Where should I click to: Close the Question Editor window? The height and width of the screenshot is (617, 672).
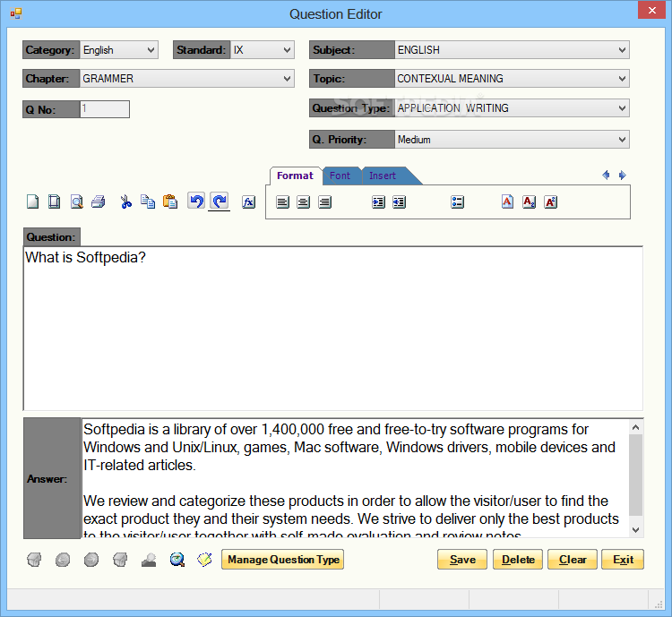pyautogui.click(x=652, y=10)
